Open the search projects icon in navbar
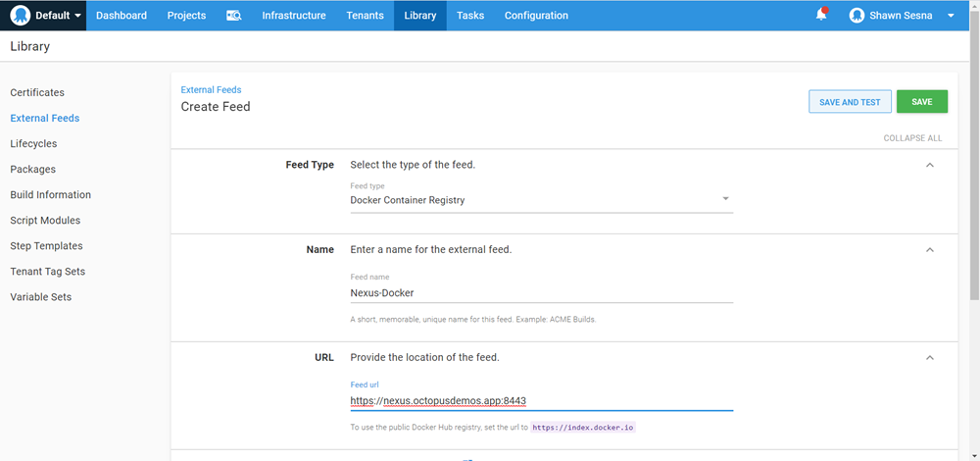The width and height of the screenshot is (980, 461). coord(233,16)
